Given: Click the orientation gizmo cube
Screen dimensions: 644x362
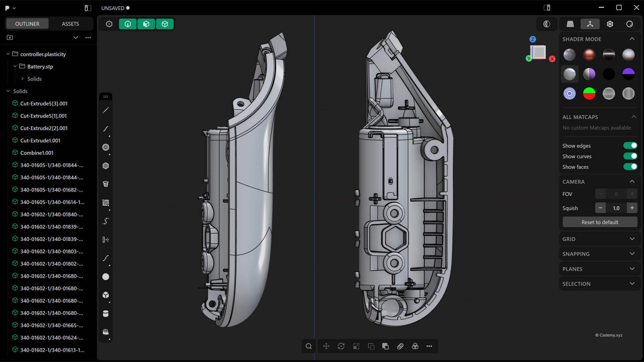Looking at the screenshot, I should coord(539,52).
